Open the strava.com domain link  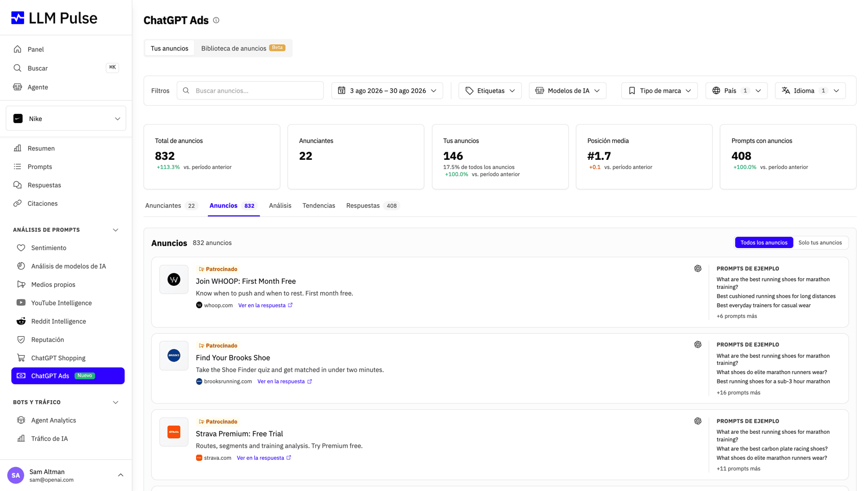[218, 458]
